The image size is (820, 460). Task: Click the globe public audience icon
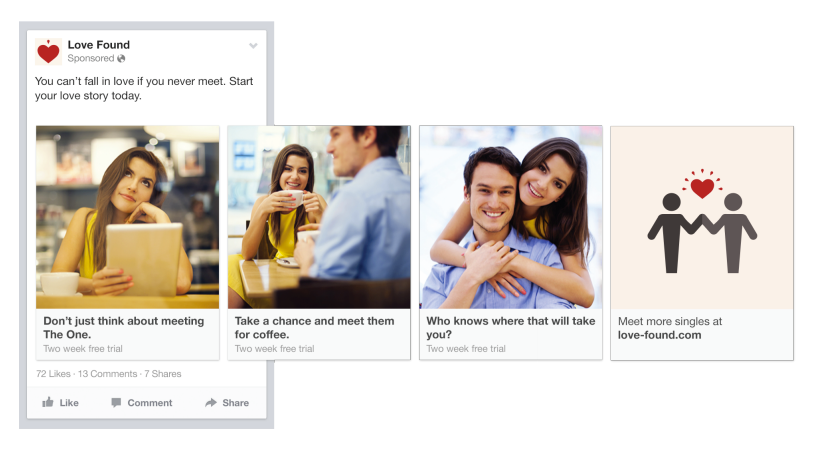121,59
